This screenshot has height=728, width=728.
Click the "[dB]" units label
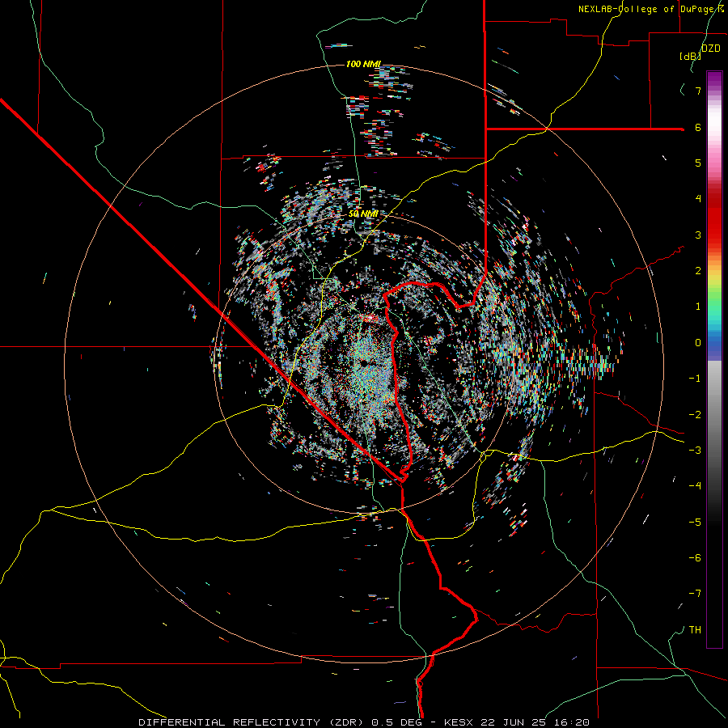(690, 56)
